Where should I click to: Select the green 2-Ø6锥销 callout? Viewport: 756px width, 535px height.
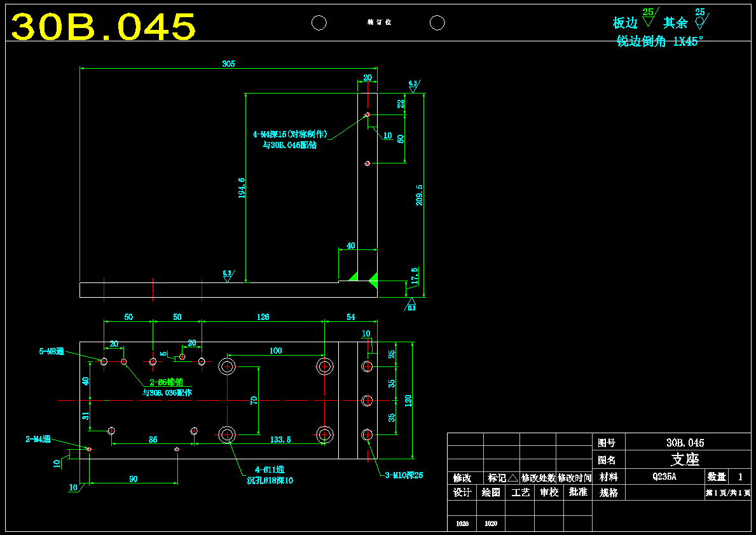click(167, 382)
